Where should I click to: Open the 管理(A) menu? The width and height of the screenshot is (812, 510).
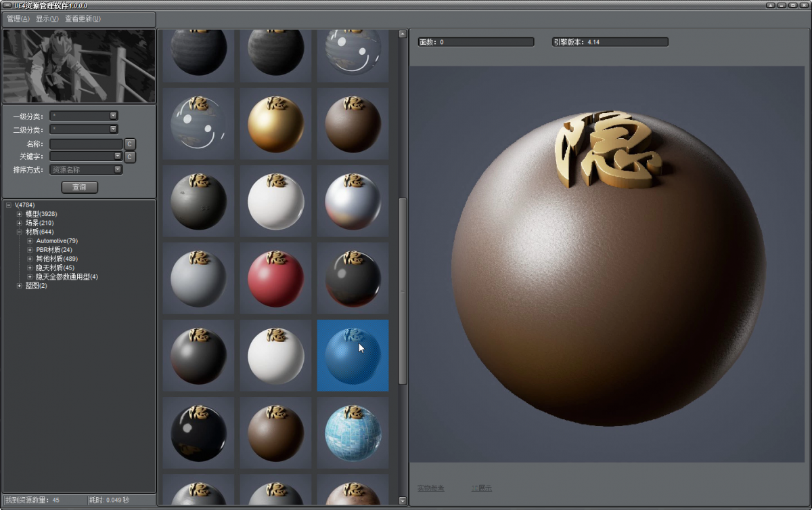click(x=18, y=19)
